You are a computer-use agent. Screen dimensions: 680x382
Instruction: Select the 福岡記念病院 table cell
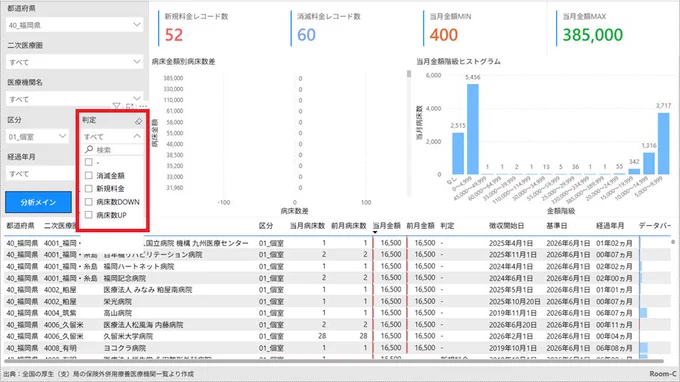125,278
